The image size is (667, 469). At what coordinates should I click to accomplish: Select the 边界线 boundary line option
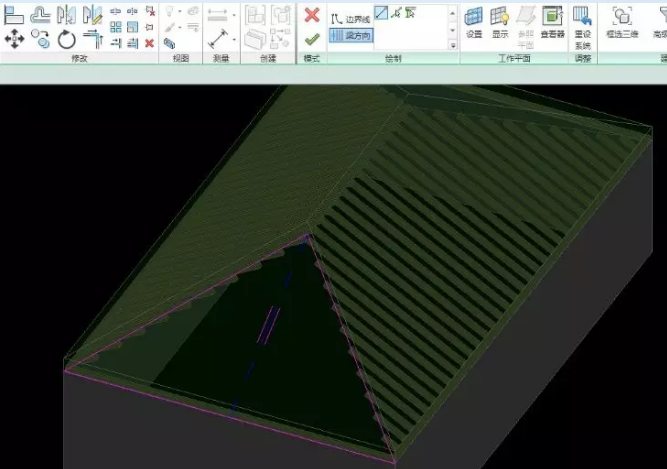[x=351, y=19]
